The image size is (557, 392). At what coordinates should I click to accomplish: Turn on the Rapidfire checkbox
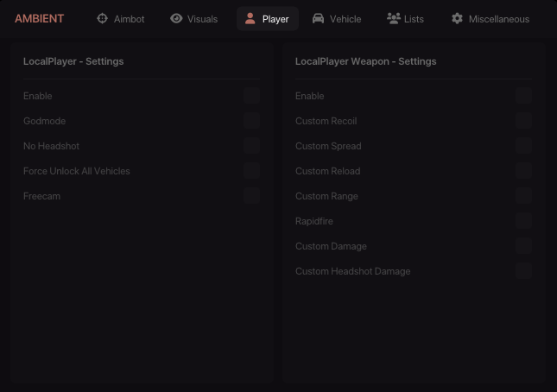(523, 221)
